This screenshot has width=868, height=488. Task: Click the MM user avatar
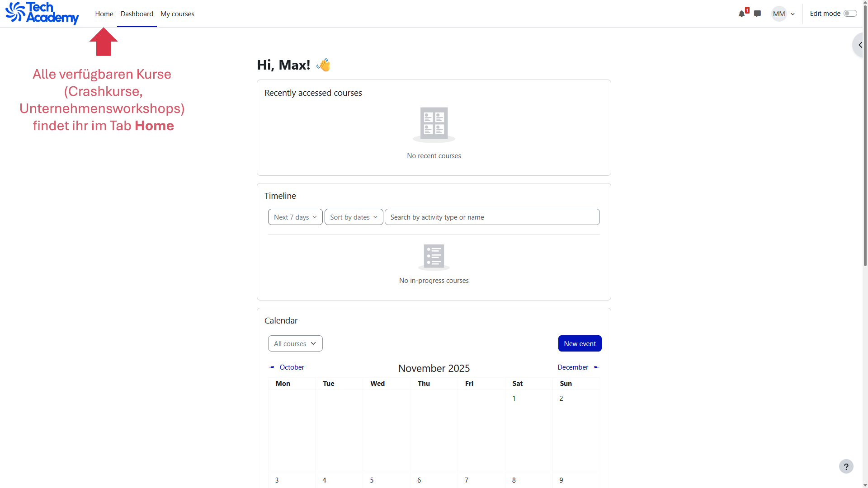click(778, 14)
